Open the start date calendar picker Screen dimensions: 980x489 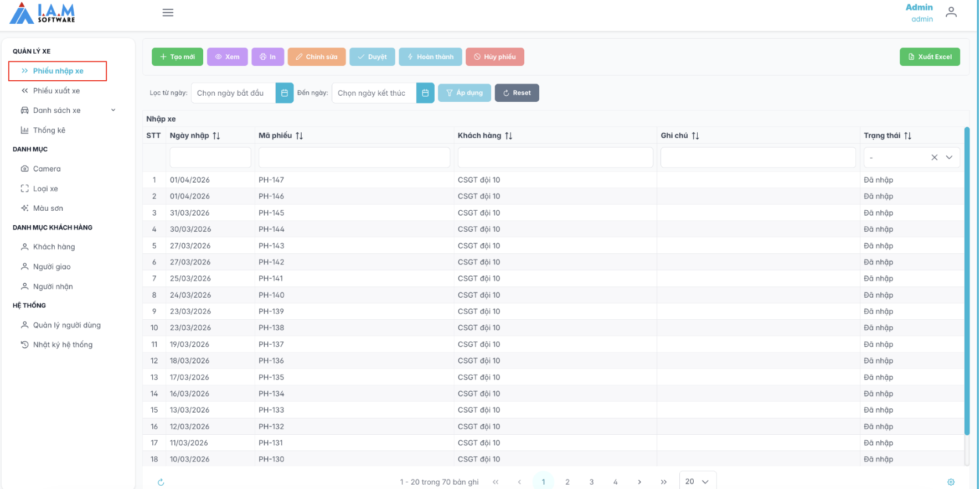coord(284,93)
